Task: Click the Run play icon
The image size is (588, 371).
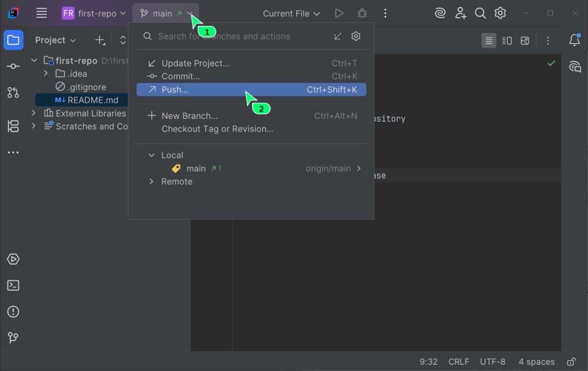Action: [339, 14]
